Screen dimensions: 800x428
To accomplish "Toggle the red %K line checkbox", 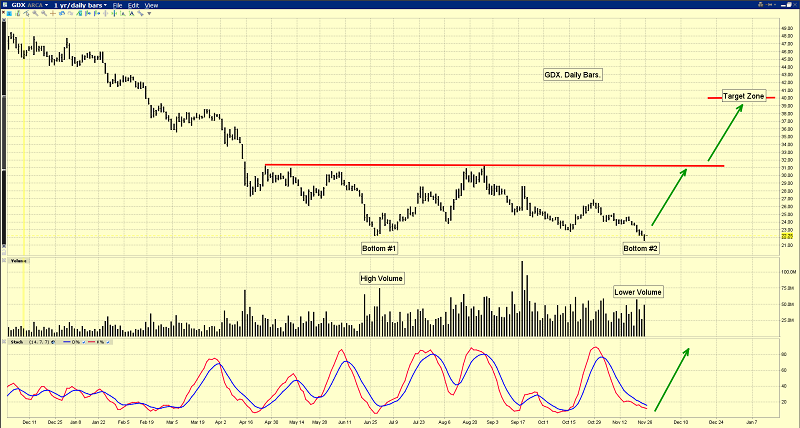I will (x=108, y=342).
